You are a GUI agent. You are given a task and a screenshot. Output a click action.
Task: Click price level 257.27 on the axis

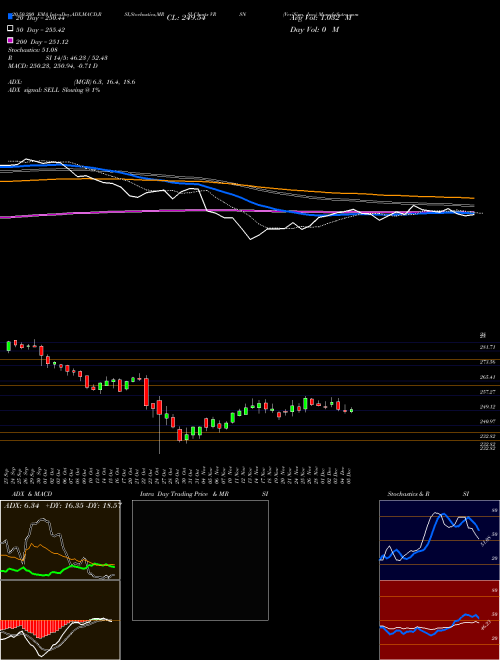pyautogui.click(x=489, y=392)
